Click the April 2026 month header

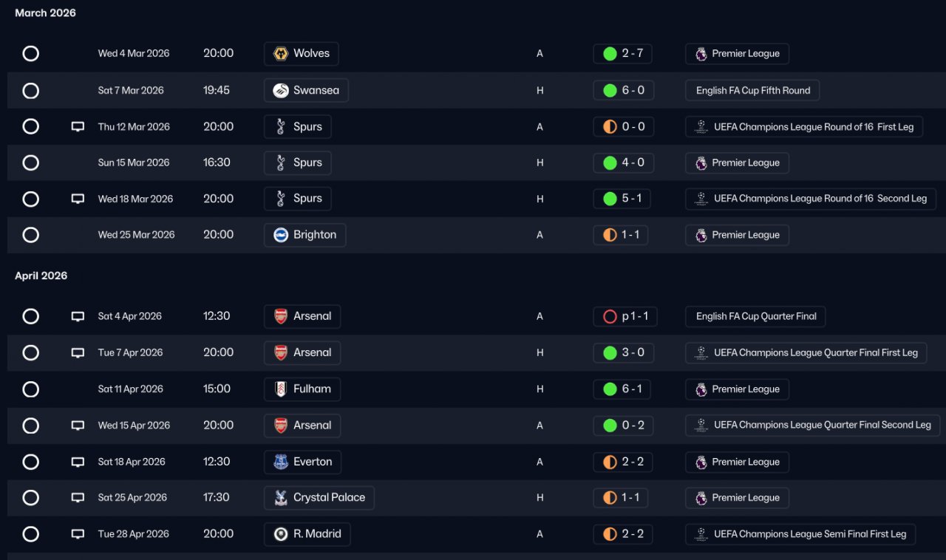point(41,276)
